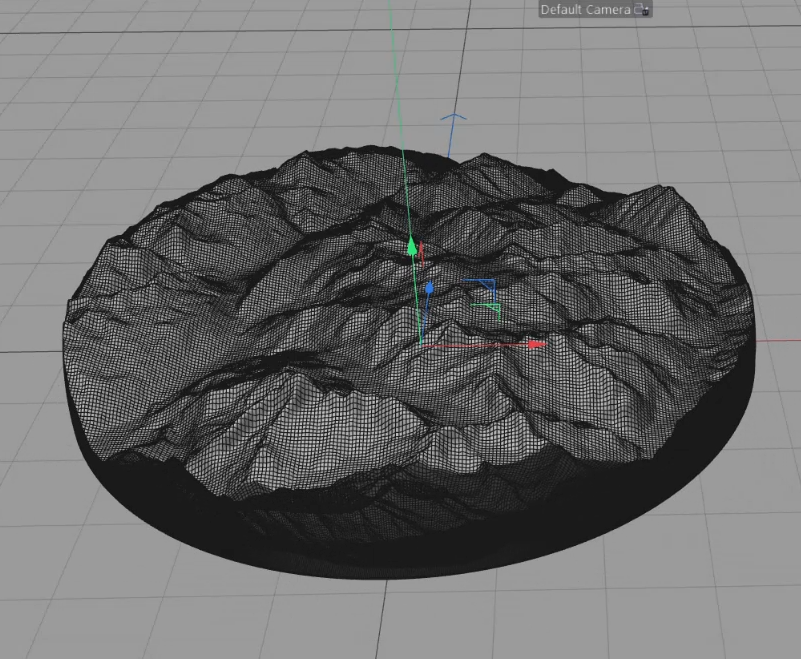The width and height of the screenshot is (801, 659).
Task: Click the camera icon beside Default Camera
Action: [x=642, y=10]
